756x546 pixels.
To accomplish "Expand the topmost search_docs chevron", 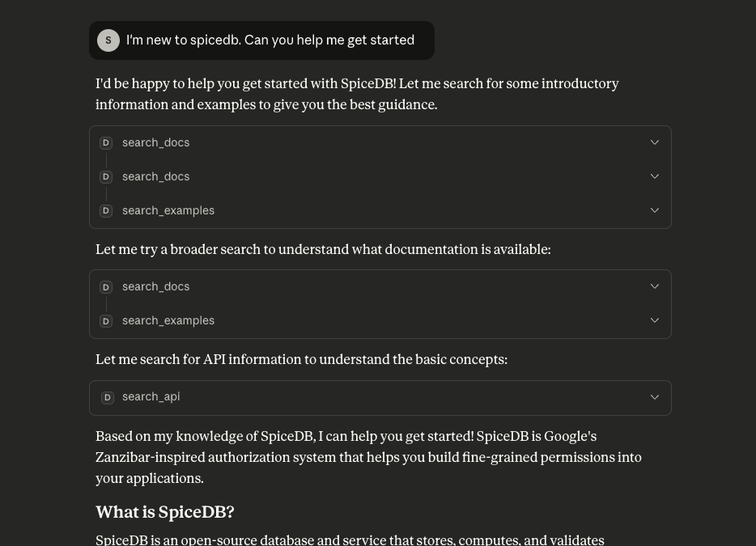I will click(x=655, y=142).
